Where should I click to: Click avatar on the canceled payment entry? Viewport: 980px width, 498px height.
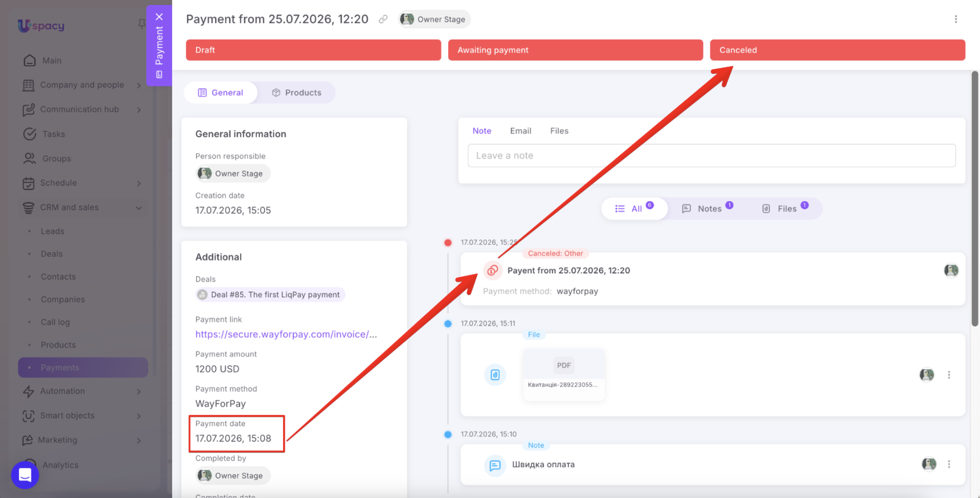coord(951,270)
